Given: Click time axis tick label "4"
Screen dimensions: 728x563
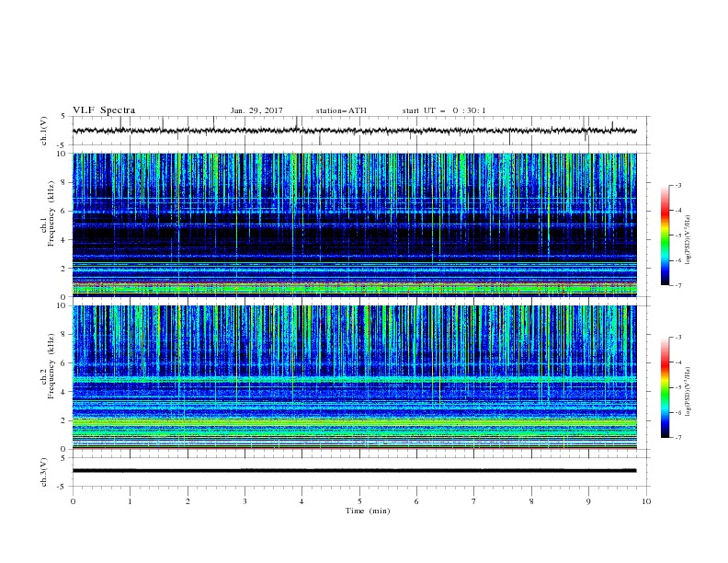Looking at the screenshot, I should click(x=301, y=501).
